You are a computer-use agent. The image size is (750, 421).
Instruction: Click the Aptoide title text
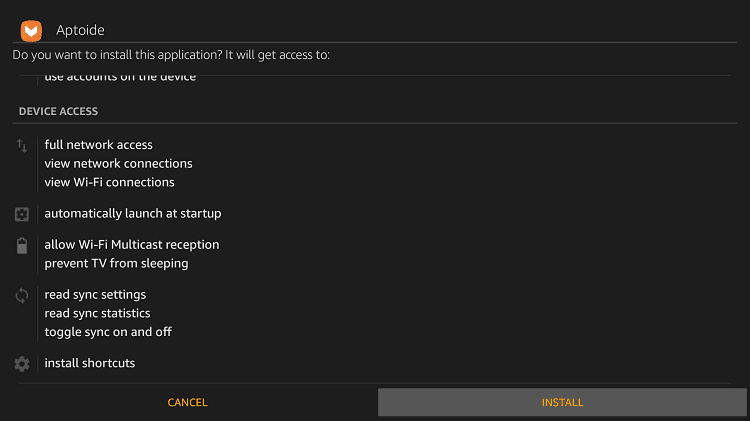[x=80, y=30]
